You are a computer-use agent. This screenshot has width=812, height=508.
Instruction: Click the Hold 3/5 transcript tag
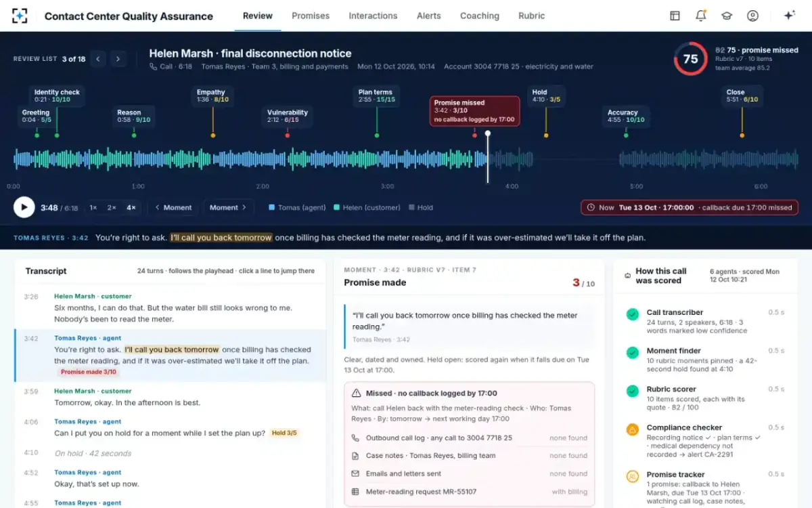[x=284, y=433]
